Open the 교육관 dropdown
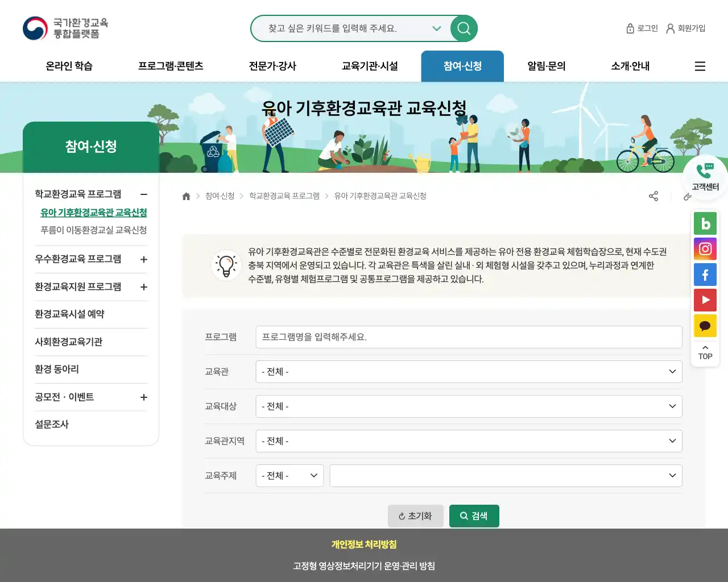728x582 pixels. pos(469,372)
